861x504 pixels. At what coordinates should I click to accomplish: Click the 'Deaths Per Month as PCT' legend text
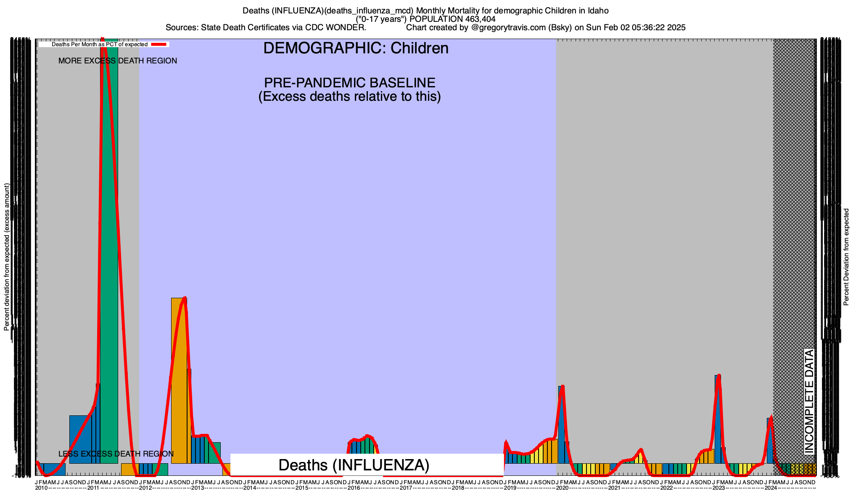tap(99, 44)
